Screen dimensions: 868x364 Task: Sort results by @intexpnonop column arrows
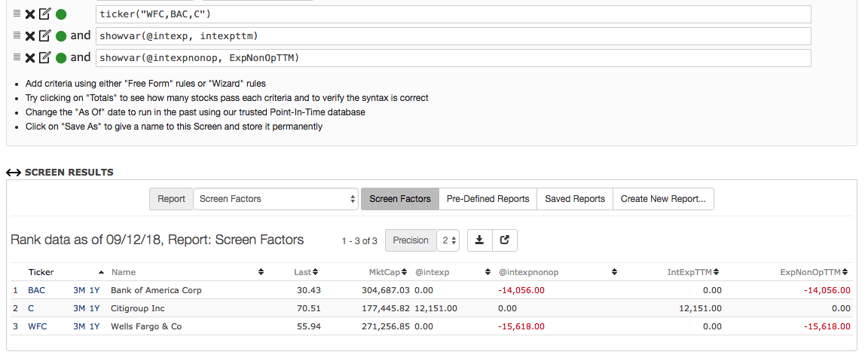(x=615, y=272)
